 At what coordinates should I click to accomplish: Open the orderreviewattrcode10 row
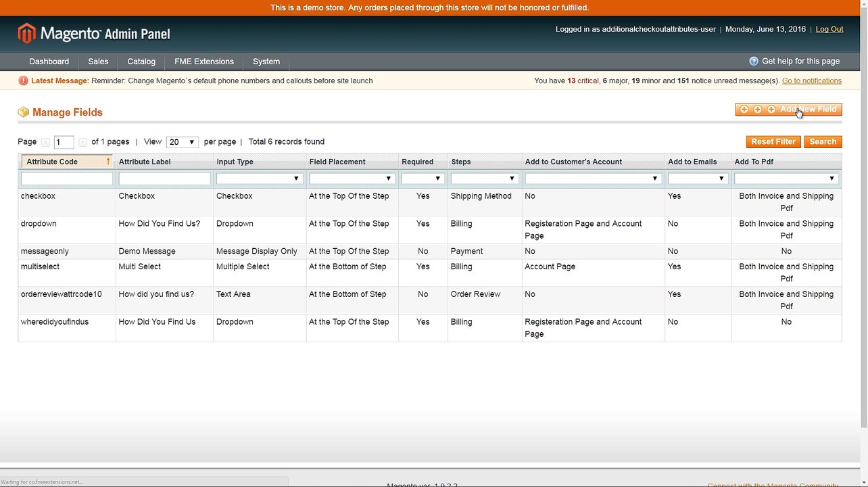[430, 301]
